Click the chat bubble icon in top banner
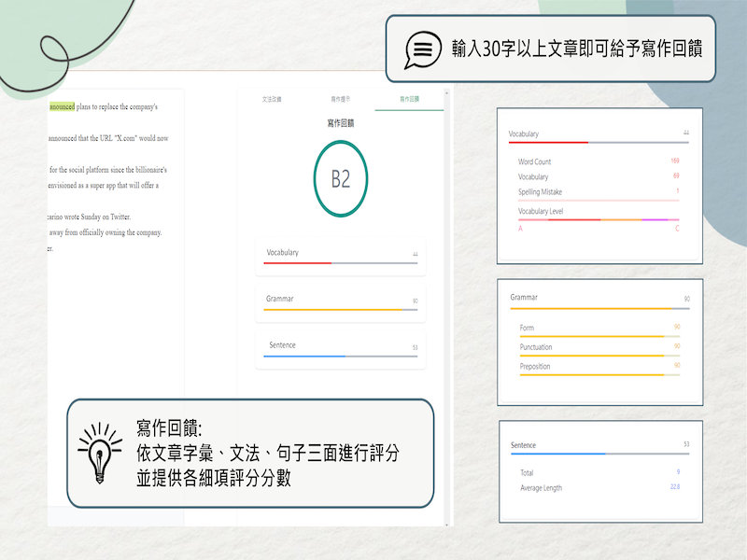 click(x=421, y=49)
